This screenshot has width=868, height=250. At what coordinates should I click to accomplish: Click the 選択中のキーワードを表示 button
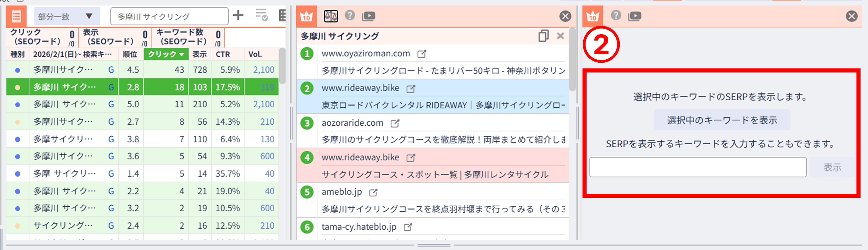click(x=722, y=120)
